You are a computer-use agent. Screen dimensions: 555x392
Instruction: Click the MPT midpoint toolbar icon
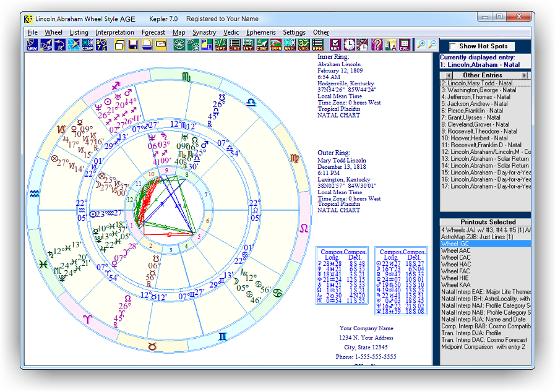tap(220, 45)
